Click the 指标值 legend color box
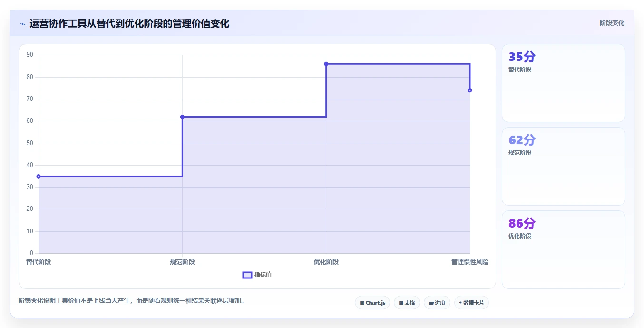This screenshot has height=328, width=644. pyautogui.click(x=247, y=275)
